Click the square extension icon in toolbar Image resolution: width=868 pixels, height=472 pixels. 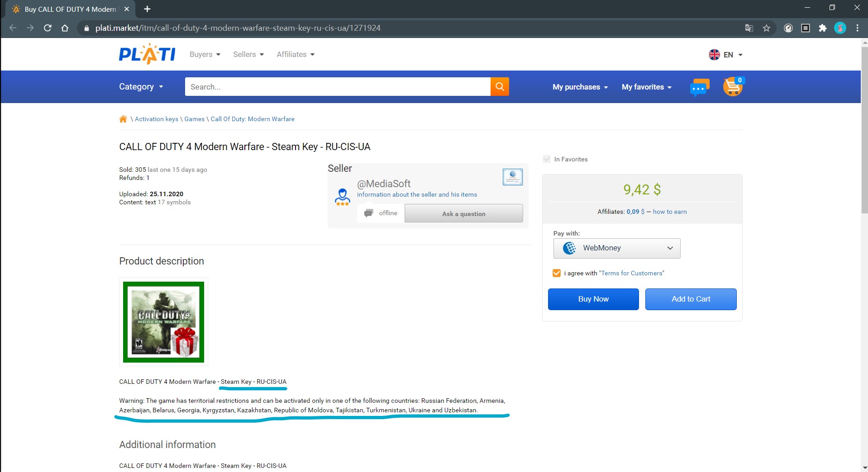tap(806, 28)
